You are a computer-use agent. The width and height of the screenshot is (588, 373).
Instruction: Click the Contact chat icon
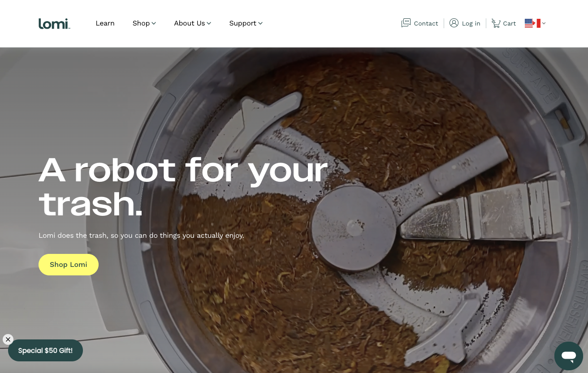click(x=406, y=23)
